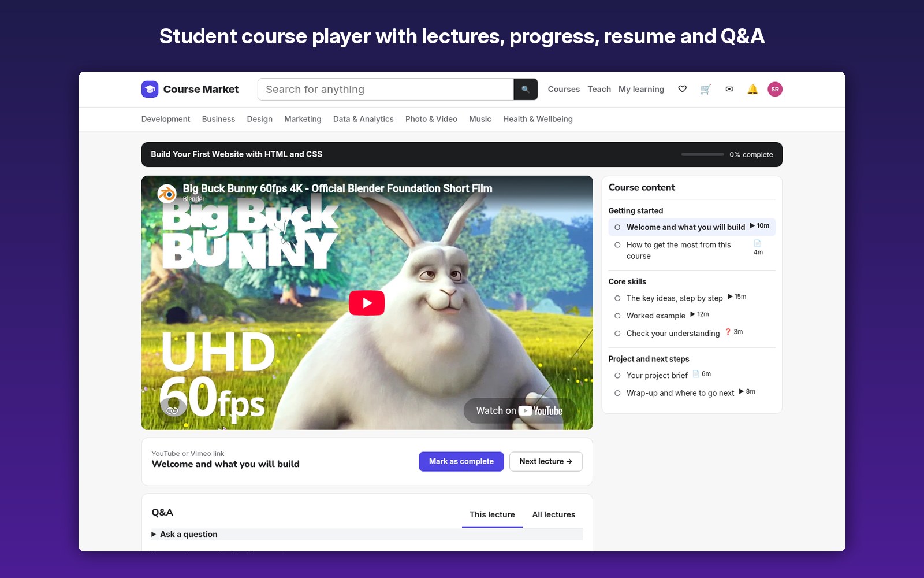Mark 'Welcome and what you will build' circle
The height and width of the screenshot is (578, 924).
click(617, 227)
